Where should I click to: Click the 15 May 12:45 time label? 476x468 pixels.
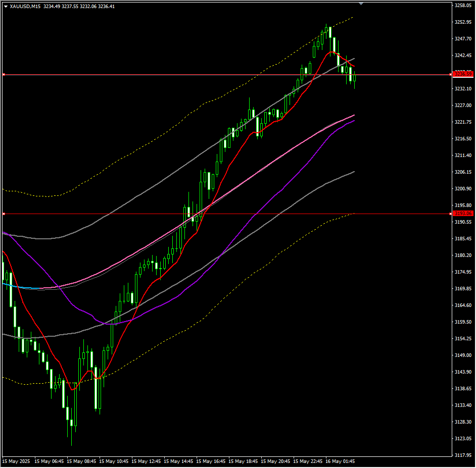pyautogui.click(x=146, y=461)
